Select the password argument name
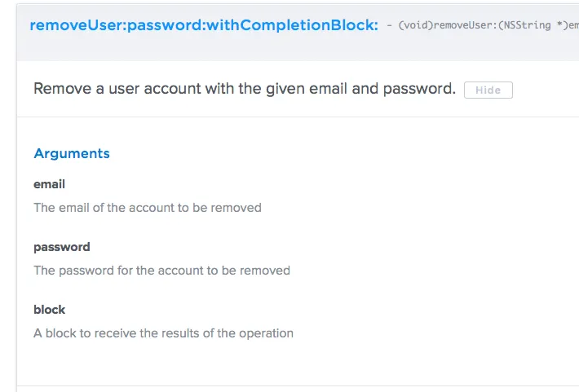 click(61, 247)
